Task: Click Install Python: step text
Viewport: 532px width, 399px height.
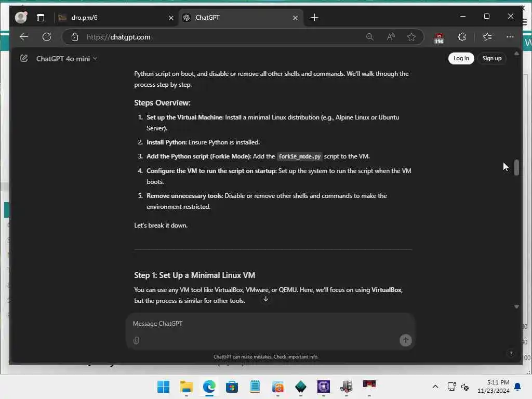Action: click(x=167, y=142)
